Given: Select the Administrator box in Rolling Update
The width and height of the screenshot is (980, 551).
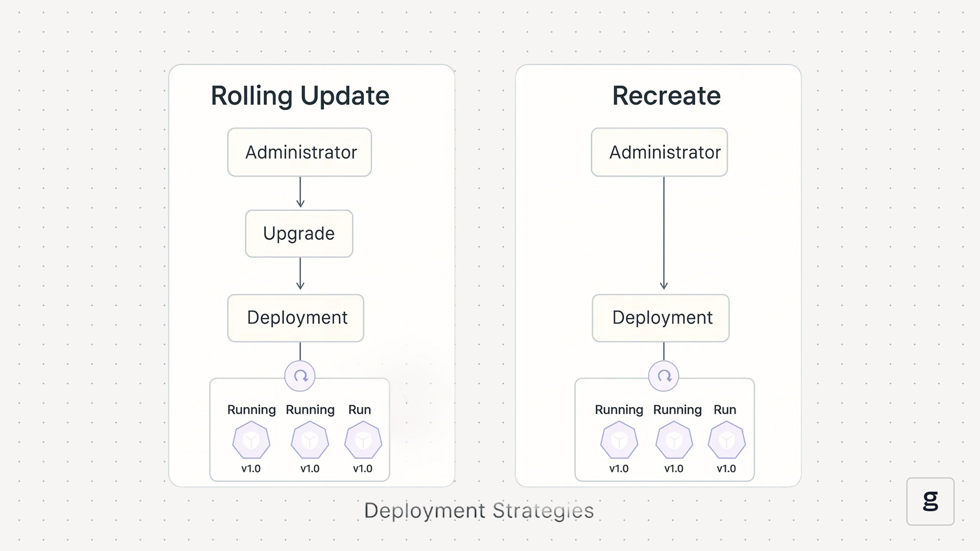Looking at the screenshot, I should pyautogui.click(x=300, y=152).
